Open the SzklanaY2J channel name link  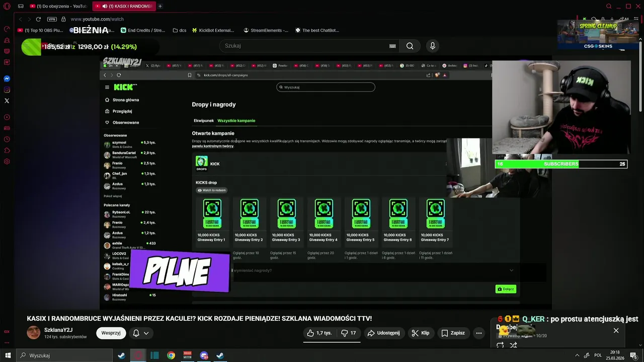coord(58,330)
